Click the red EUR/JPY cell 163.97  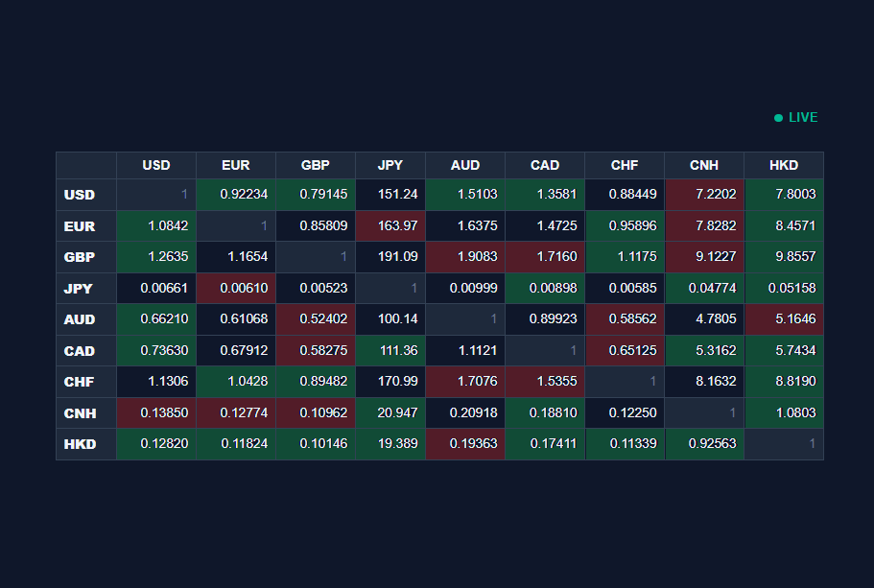390,225
